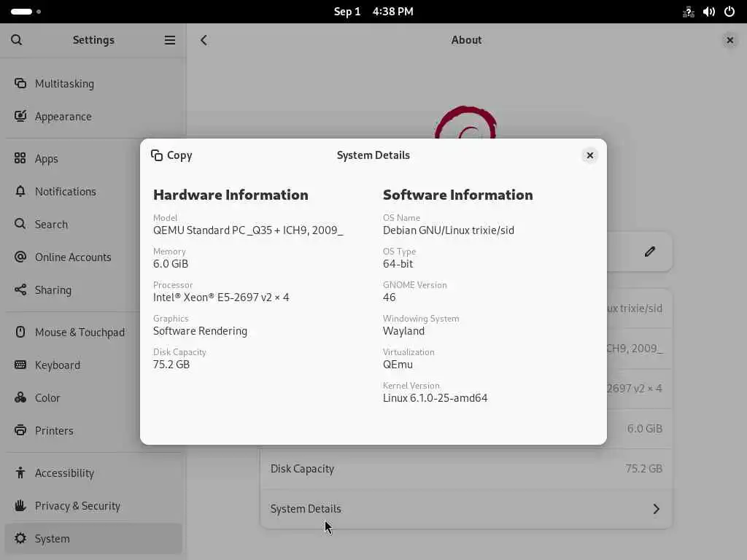The height and width of the screenshot is (560, 747).
Task: Click the Debian logo in About page
Action: (x=466, y=122)
